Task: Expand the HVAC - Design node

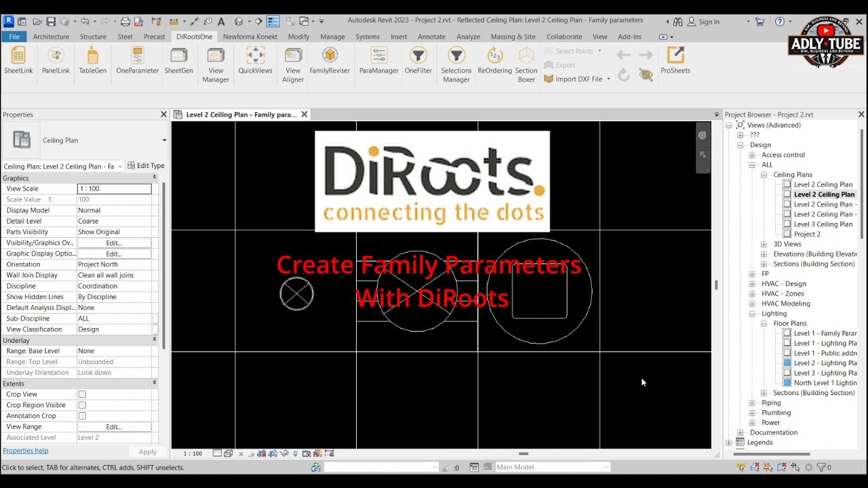Action: pyautogui.click(x=752, y=284)
